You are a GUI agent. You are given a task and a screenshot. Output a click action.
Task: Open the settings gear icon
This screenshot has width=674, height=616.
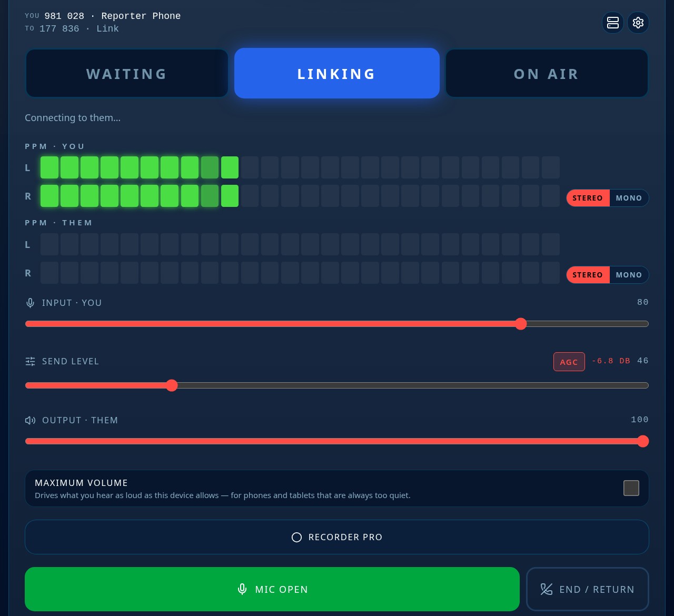pos(638,23)
